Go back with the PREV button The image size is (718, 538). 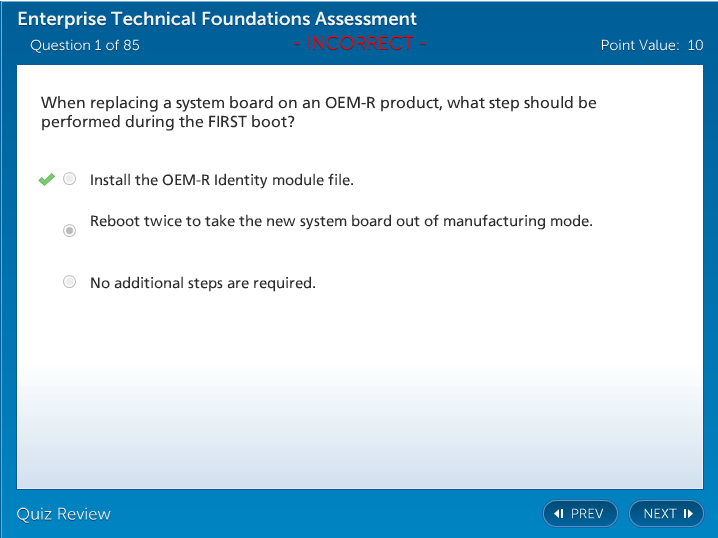(x=580, y=514)
